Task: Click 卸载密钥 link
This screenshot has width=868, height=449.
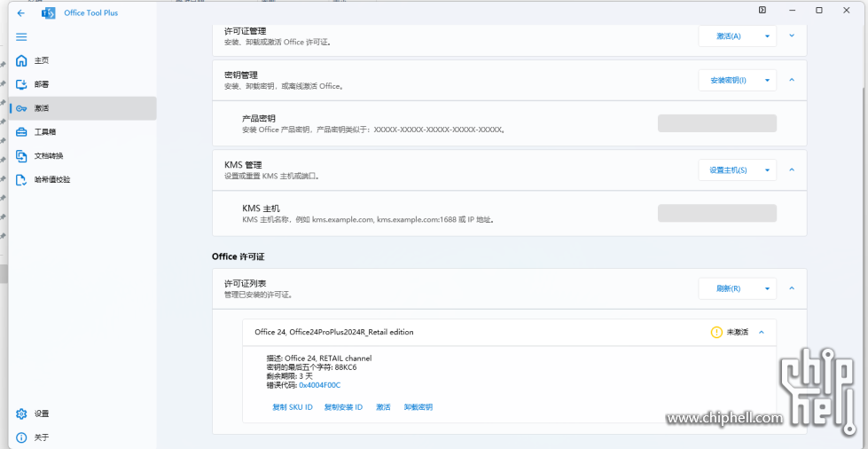Action: tap(418, 407)
